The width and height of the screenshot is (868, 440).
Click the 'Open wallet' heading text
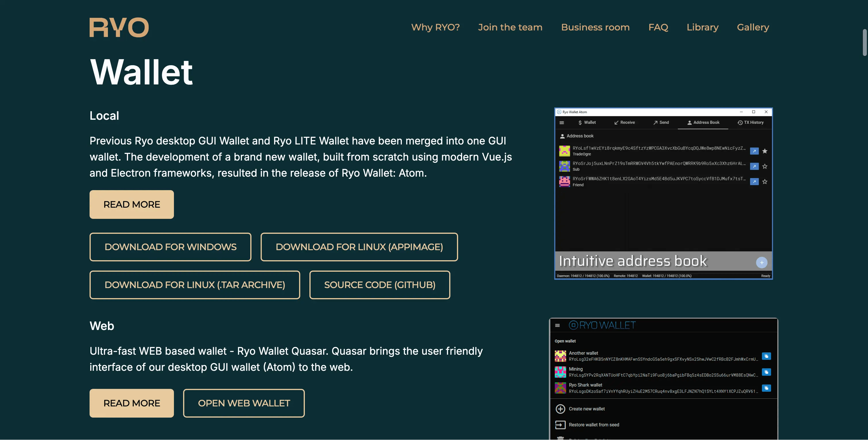(565, 341)
